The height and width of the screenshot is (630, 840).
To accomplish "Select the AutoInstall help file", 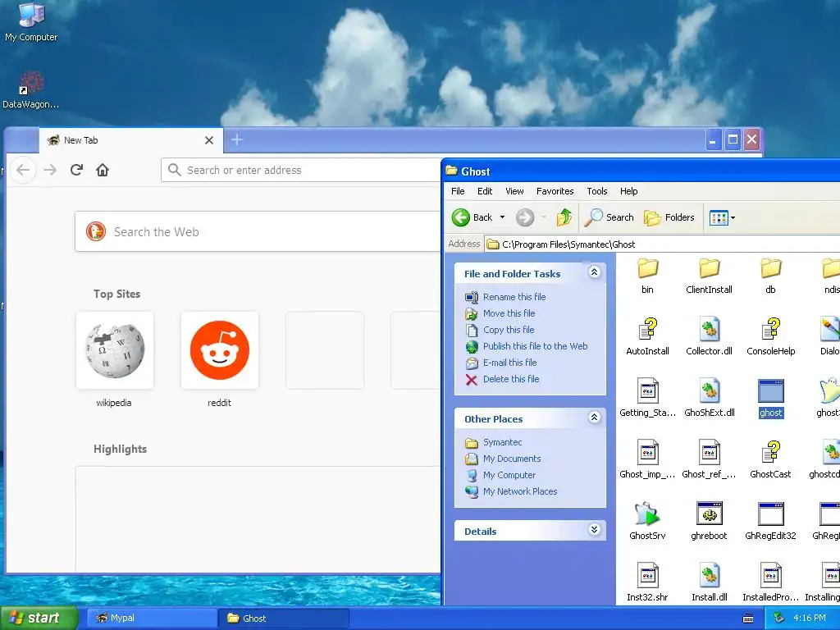I will (648, 336).
